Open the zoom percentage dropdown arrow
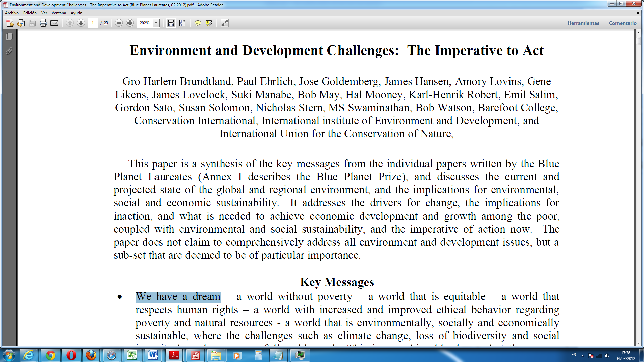Screen dimensions: 644x362 (x=156, y=23)
